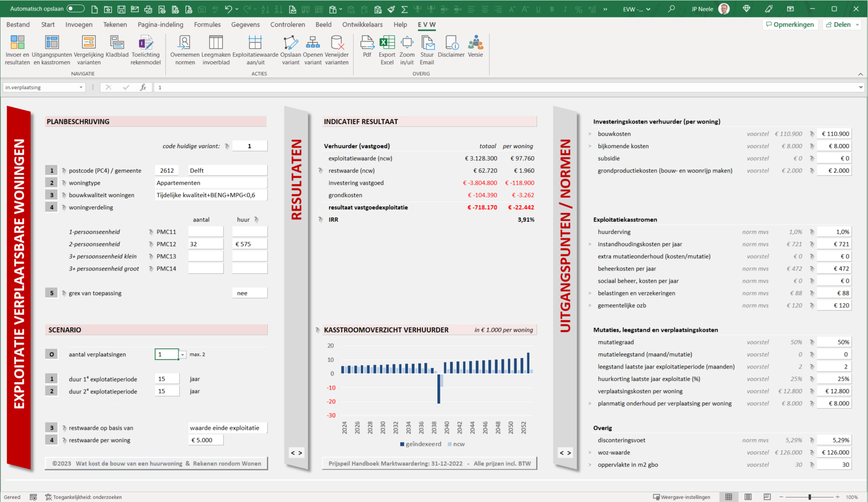This screenshot has height=502, width=868.
Task: Open Vergelijking varianten
Action: tap(89, 50)
